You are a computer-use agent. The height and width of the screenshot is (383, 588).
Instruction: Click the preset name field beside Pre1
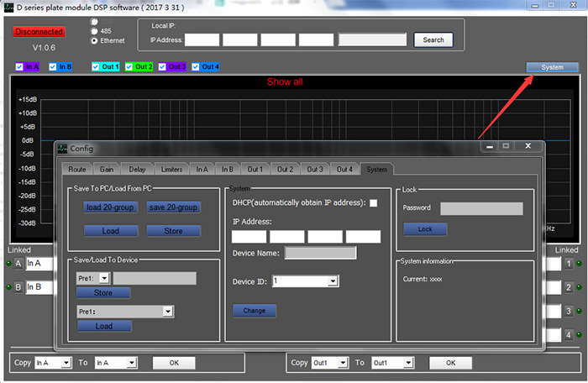pos(155,278)
